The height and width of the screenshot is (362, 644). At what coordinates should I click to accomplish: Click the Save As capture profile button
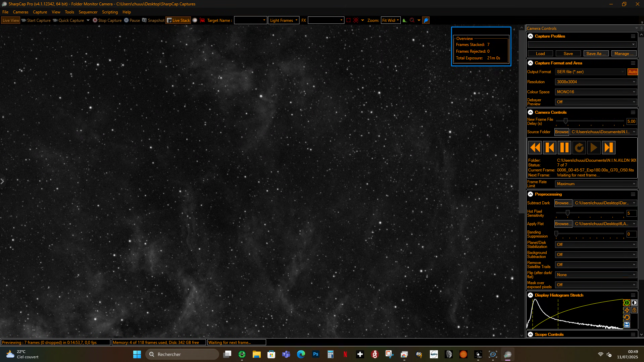pos(596,54)
